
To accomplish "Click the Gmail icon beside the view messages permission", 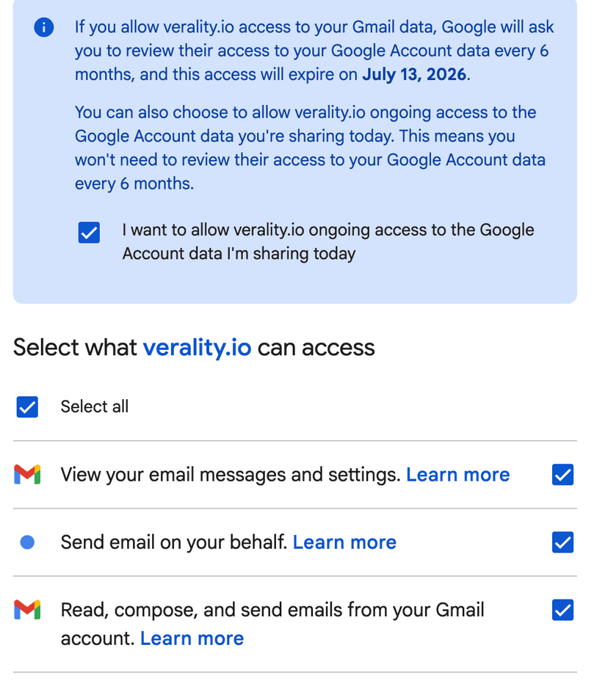I will 27,474.
